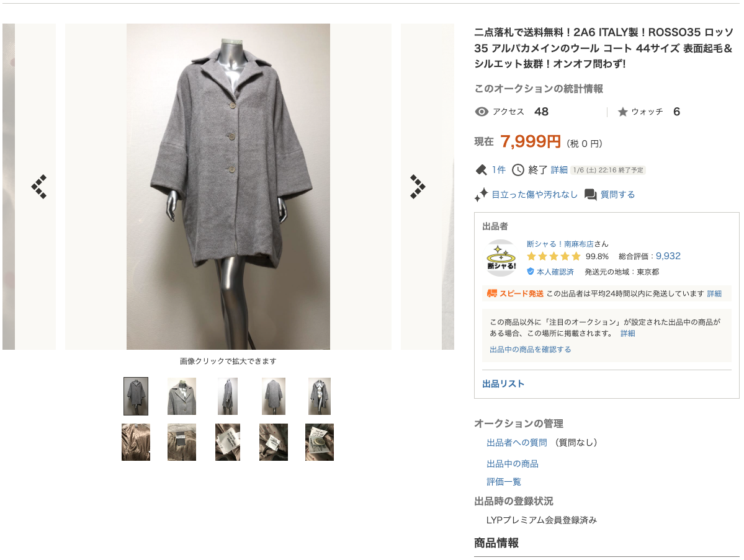Open the 詳細 link for the end time
The image size is (744, 560).
(559, 170)
